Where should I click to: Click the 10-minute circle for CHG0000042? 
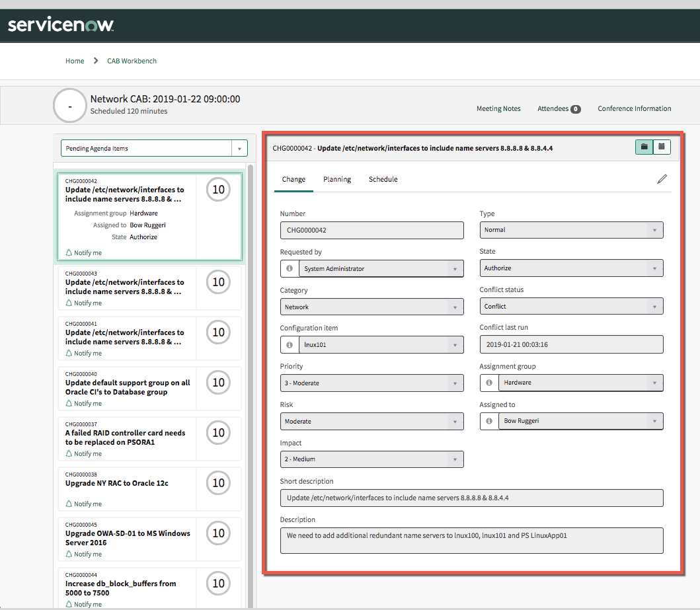pyautogui.click(x=218, y=190)
